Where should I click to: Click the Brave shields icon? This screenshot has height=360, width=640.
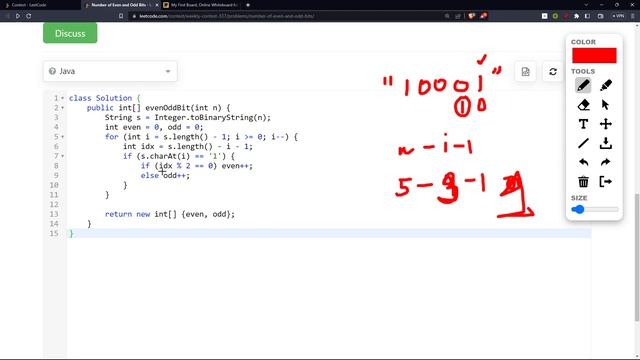click(471, 16)
